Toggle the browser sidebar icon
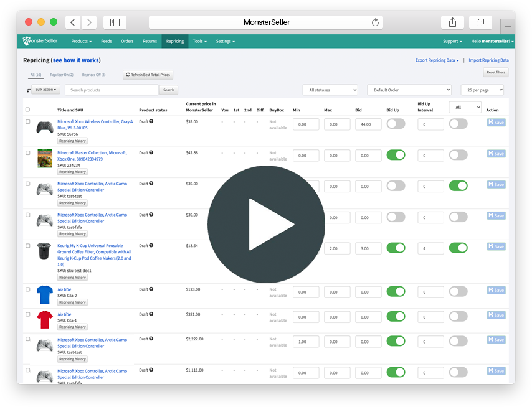Image resolution: width=532 pixels, height=407 pixels. point(115,22)
